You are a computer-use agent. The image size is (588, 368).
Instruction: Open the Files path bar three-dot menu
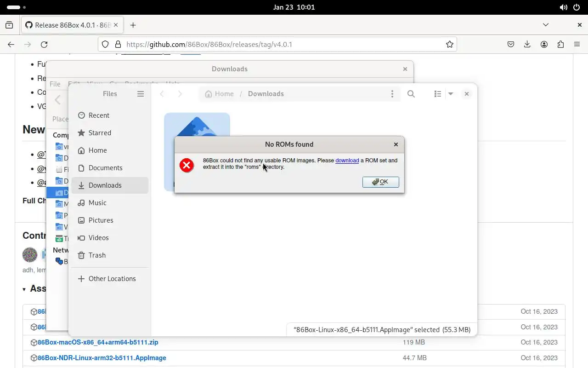[x=392, y=94]
